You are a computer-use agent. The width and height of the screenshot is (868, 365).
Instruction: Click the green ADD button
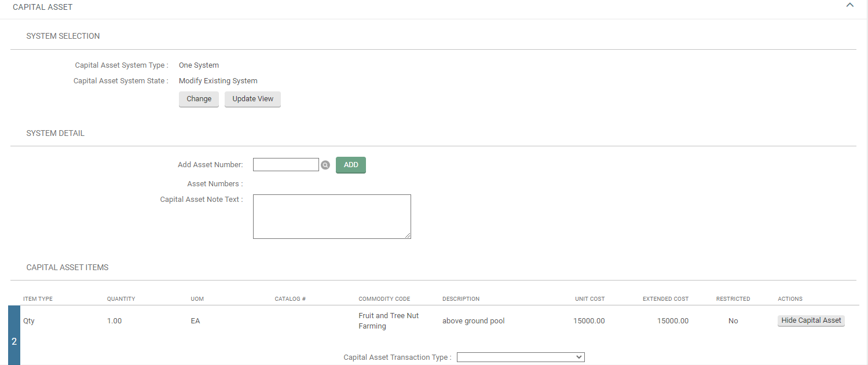click(x=351, y=165)
